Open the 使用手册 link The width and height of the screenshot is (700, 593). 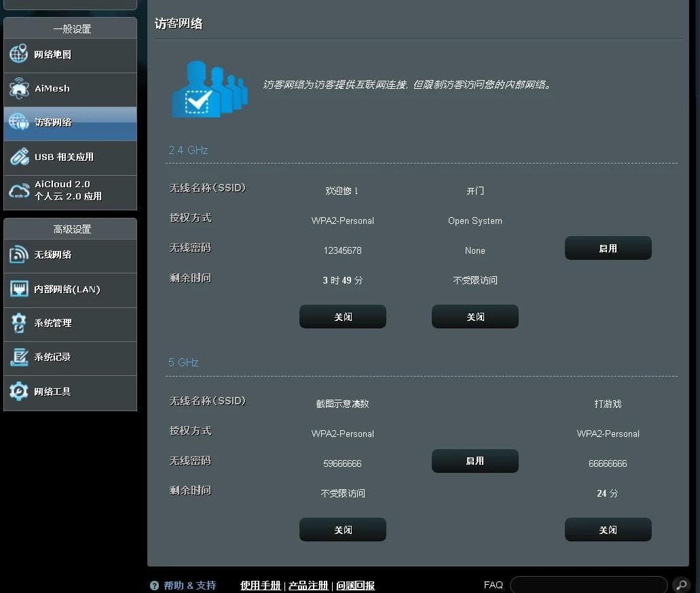pyautogui.click(x=260, y=586)
